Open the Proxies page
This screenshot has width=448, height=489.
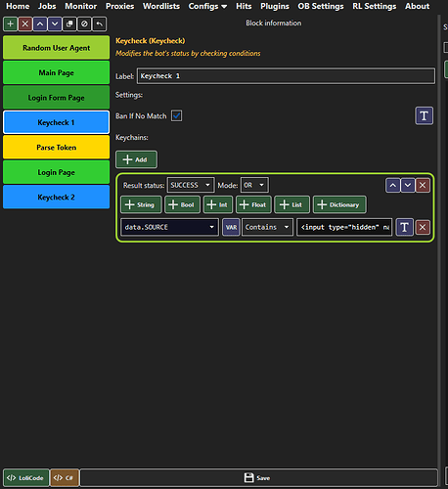click(x=119, y=6)
